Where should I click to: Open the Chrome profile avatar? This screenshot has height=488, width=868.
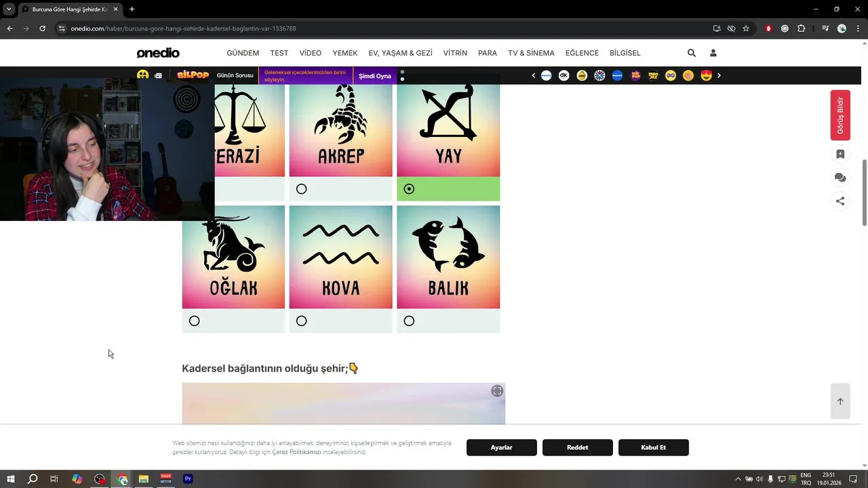842,28
